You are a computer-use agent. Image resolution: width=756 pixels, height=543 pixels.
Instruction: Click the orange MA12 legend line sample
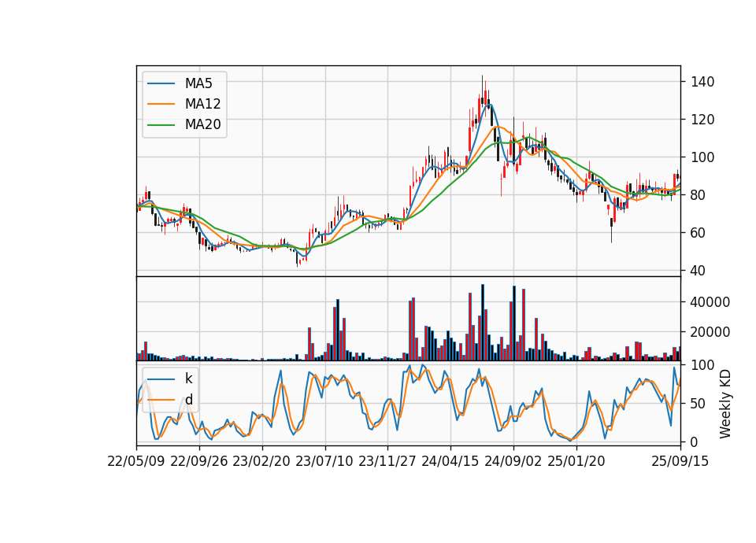161,104
